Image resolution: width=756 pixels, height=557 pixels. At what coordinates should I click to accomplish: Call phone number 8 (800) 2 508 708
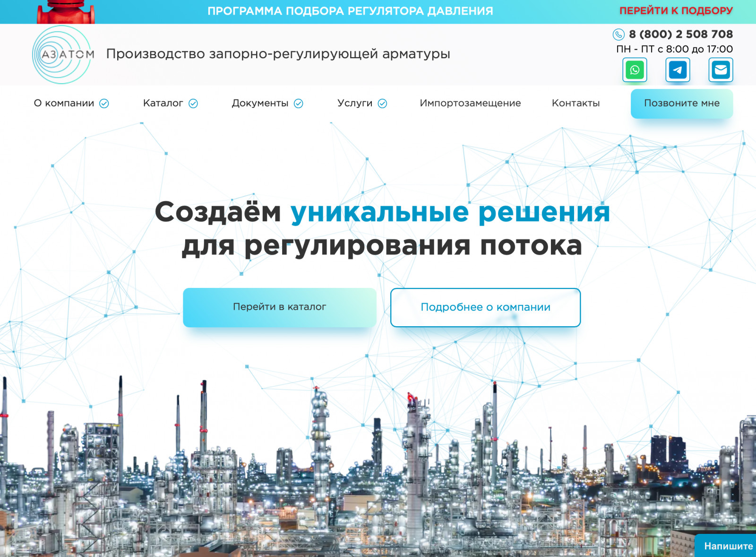click(x=681, y=34)
